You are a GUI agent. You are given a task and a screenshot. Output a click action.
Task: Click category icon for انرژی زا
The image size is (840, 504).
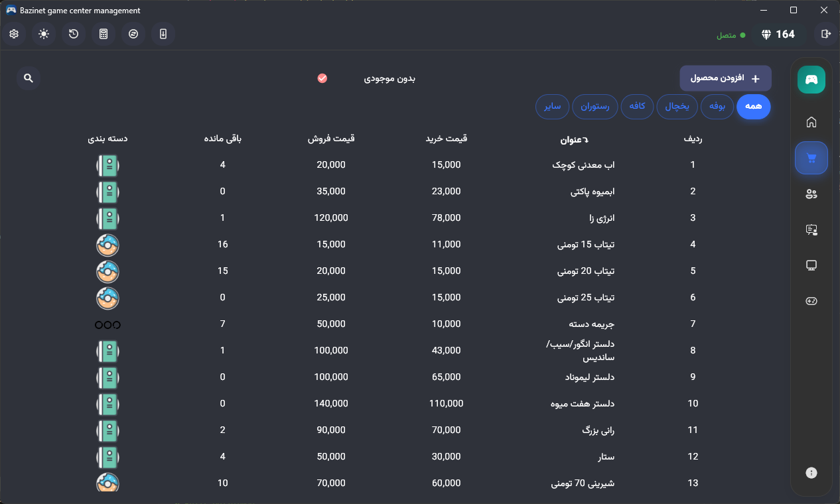(107, 218)
